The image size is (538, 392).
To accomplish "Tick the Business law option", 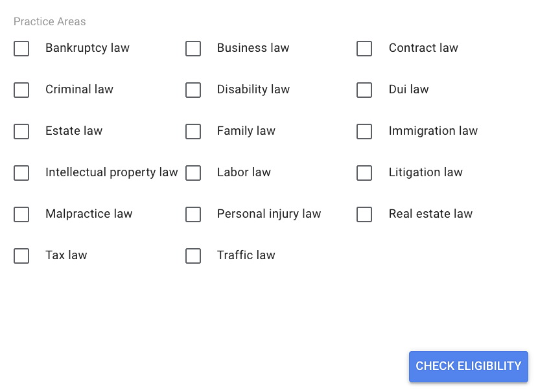I will coord(193,49).
